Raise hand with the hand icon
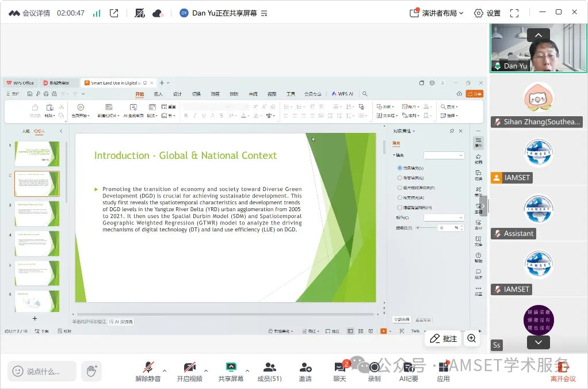 pyautogui.click(x=91, y=371)
